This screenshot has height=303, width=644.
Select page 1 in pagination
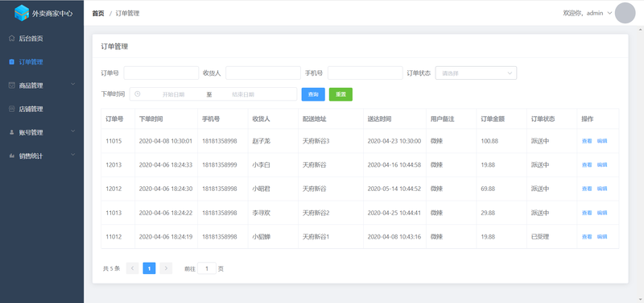pyautogui.click(x=149, y=268)
